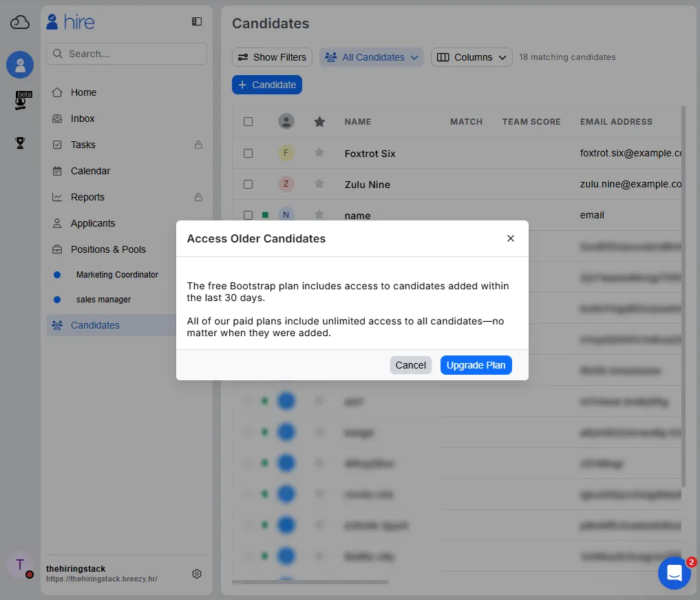
Task: Click the + Candidate button
Action: [x=267, y=85]
